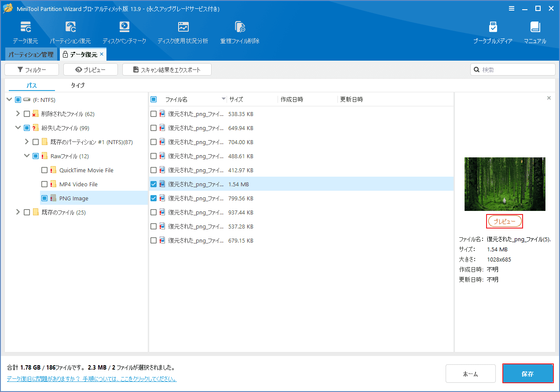Collapse the Rawファイル (12) tree node
Image resolution: width=560 pixels, height=392 pixels.
click(x=27, y=156)
